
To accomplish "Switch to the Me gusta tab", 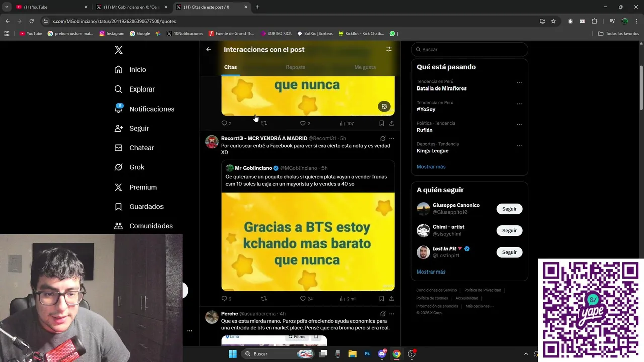I will pos(365,67).
